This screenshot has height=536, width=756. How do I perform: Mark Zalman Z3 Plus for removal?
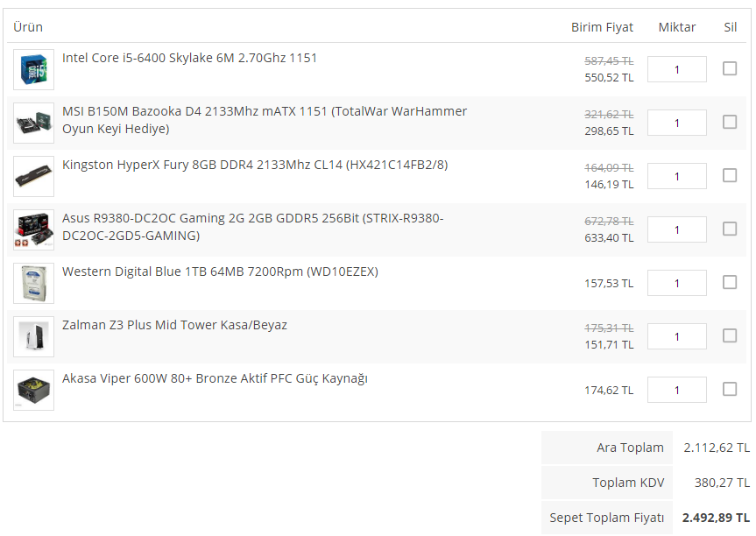coord(730,335)
